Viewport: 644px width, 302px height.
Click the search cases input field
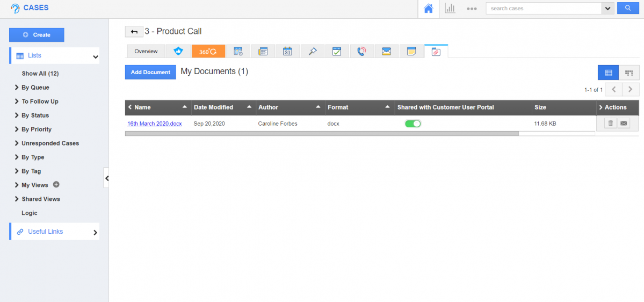pos(542,9)
